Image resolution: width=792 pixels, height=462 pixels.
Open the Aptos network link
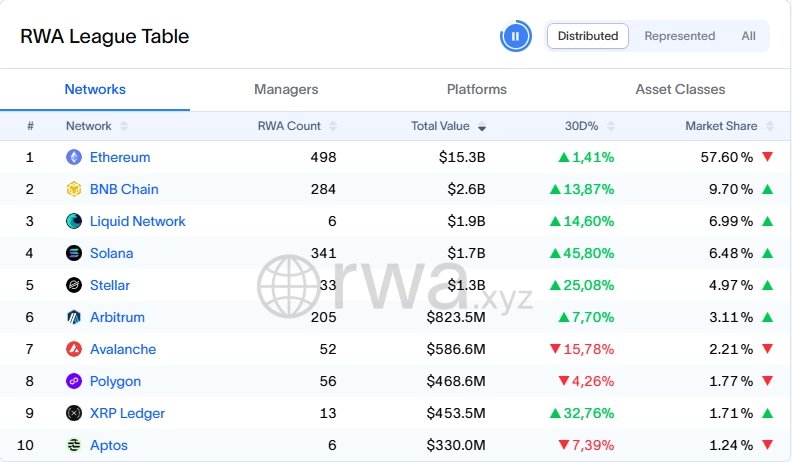pos(109,445)
